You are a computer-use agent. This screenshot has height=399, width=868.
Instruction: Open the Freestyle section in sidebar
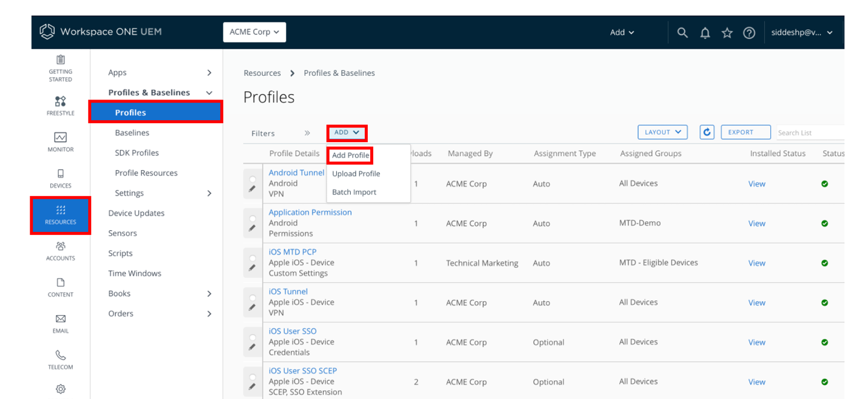pos(60,104)
